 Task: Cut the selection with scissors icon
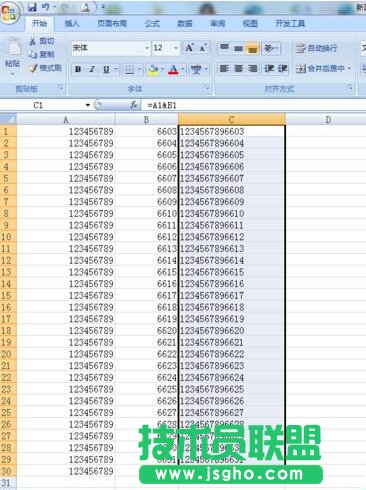[33, 41]
